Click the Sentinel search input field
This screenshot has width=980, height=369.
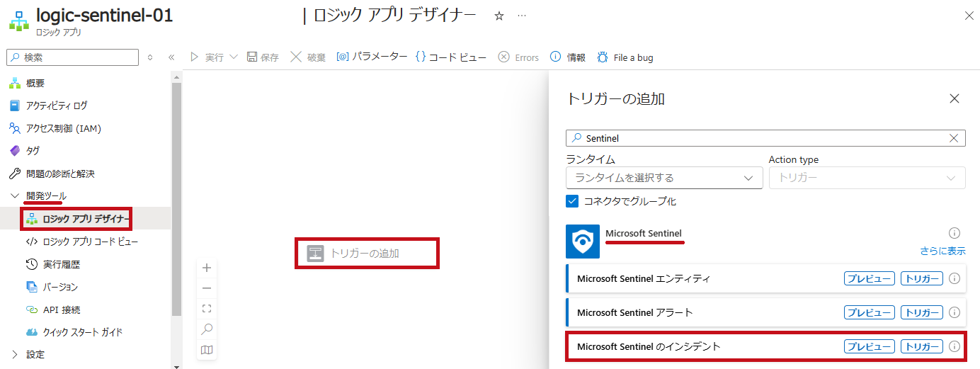pos(765,138)
